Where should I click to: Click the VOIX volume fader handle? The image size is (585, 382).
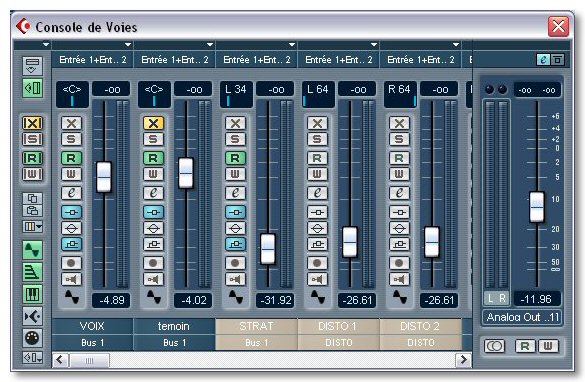point(104,177)
